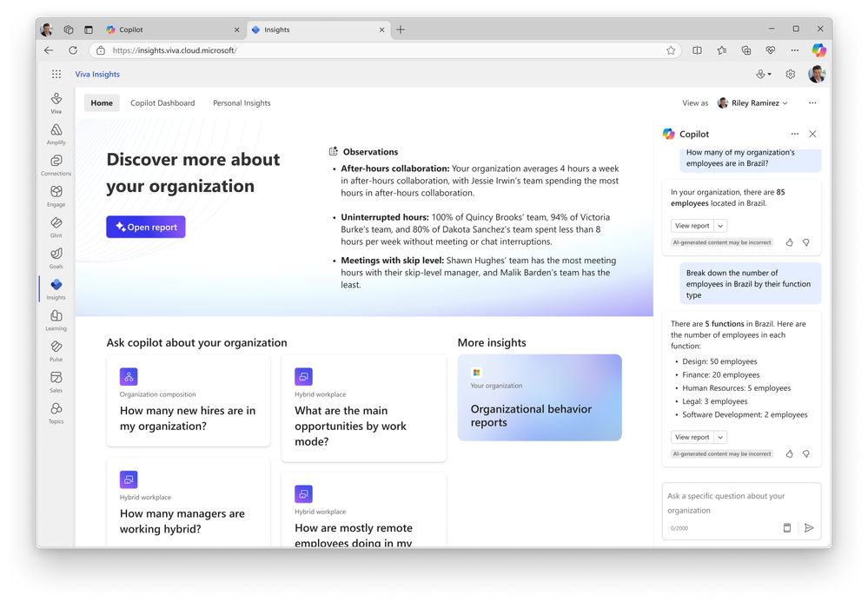Open the Viva Insights settings gear
The image size is (868, 602).
coord(790,74)
